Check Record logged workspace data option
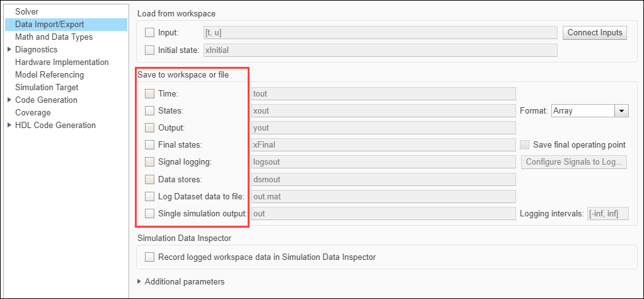The width and height of the screenshot is (644, 299). (x=149, y=257)
